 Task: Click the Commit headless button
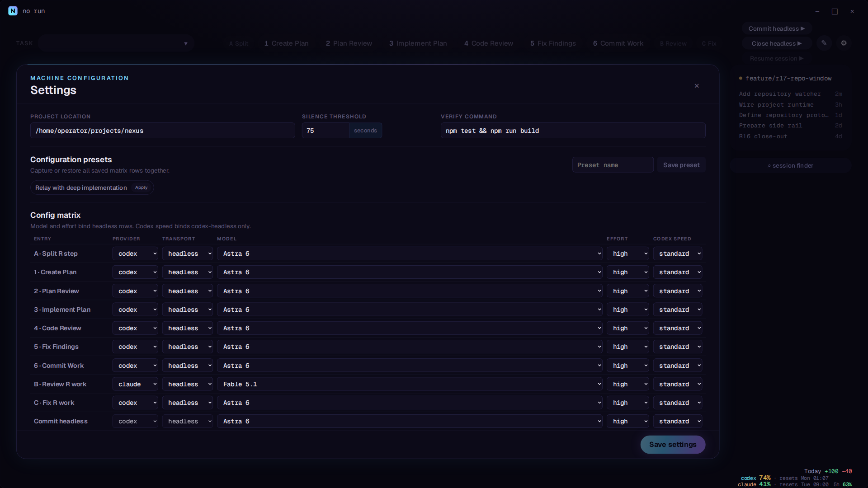click(777, 28)
